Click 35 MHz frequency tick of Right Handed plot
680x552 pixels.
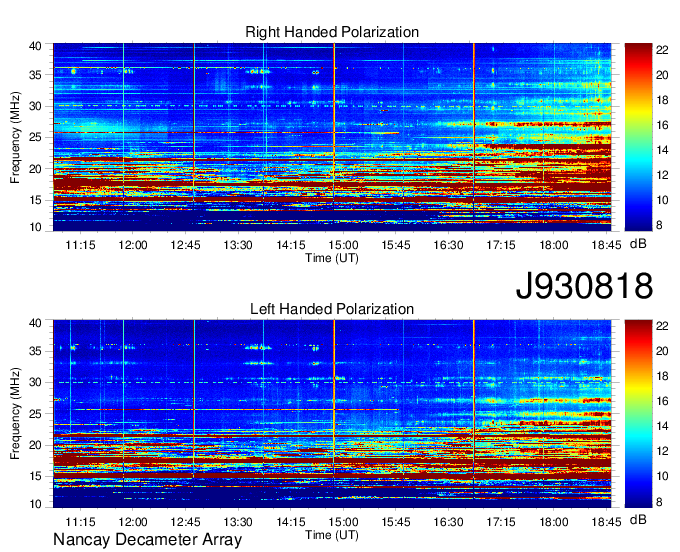coord(36,75)
